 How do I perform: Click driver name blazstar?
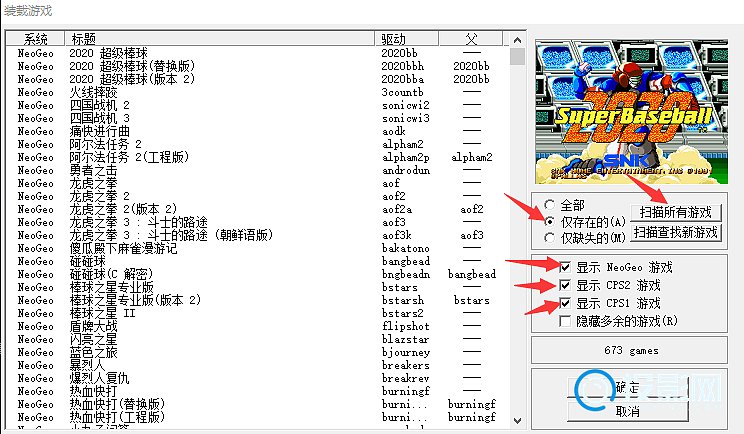tap(406, 339)
